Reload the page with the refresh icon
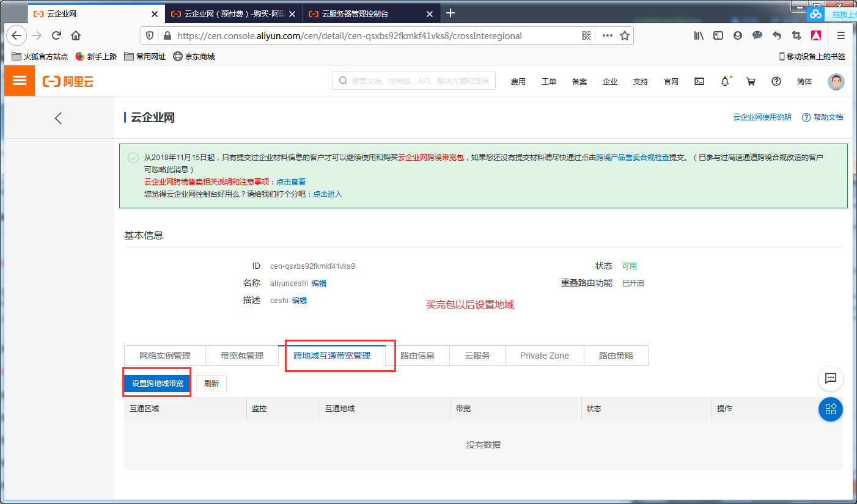 tap(56, 35)
